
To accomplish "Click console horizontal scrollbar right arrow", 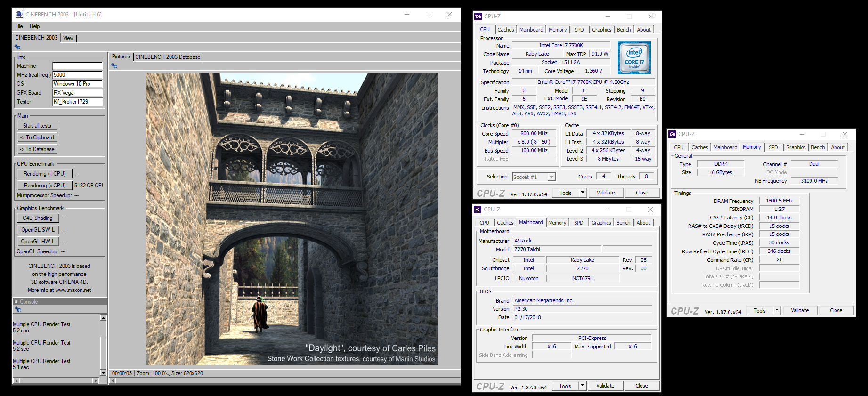I will 96,380.
